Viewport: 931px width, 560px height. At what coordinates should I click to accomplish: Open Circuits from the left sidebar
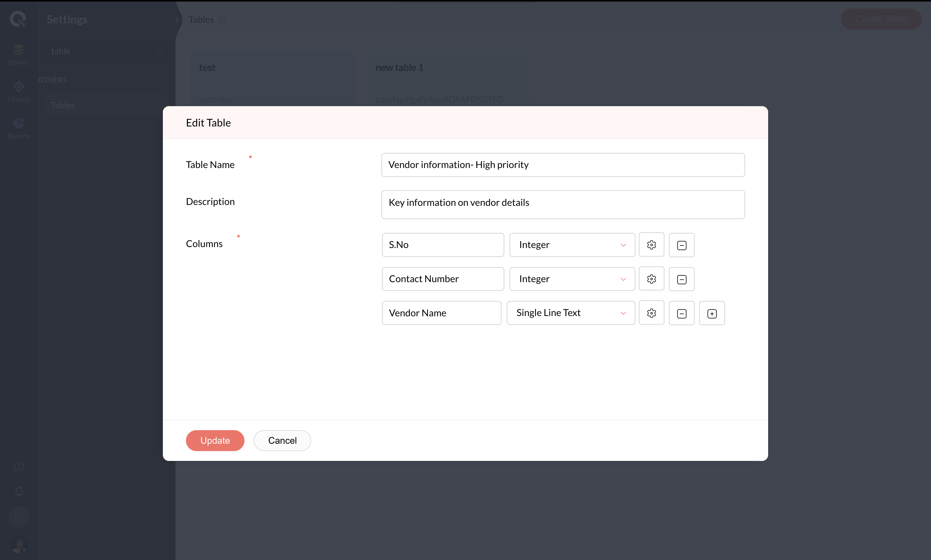pos(18,91)
